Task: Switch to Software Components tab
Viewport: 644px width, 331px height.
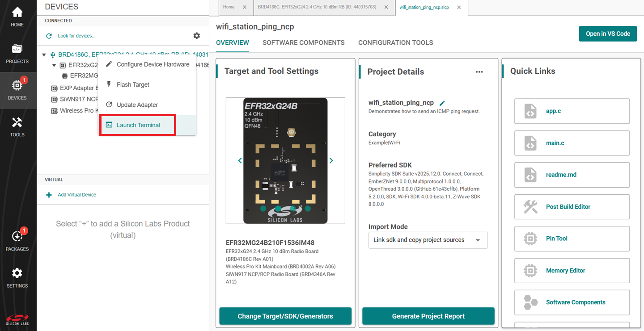Action: 303,43
